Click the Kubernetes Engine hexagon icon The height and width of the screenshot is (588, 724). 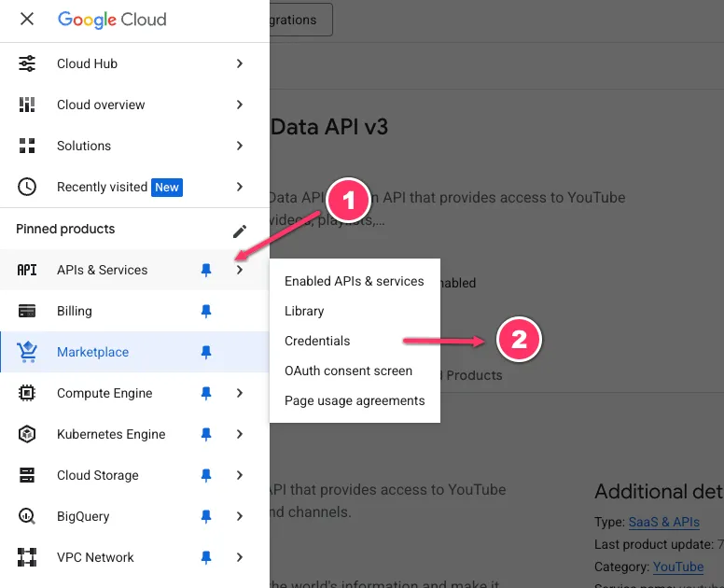27,434
